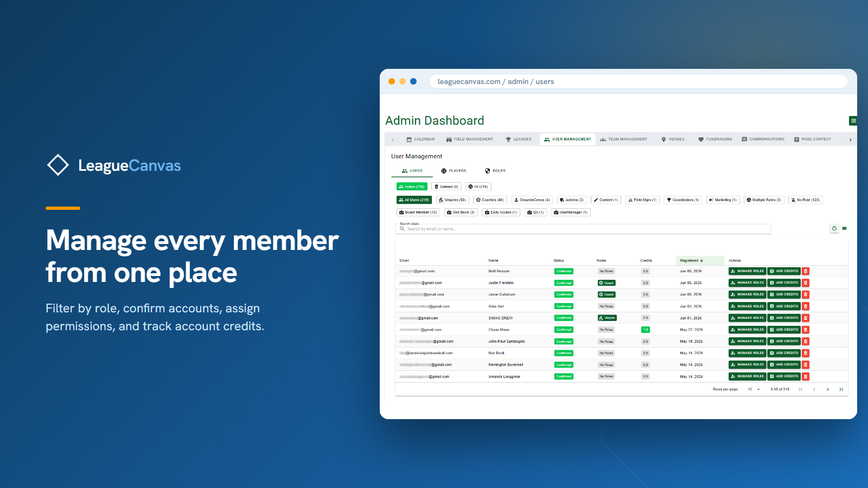The height and width of the screenshot is (488, 868).
Task: Click the green menu icon beside Admin Dashboard
Action: click(x=853, y=121)
